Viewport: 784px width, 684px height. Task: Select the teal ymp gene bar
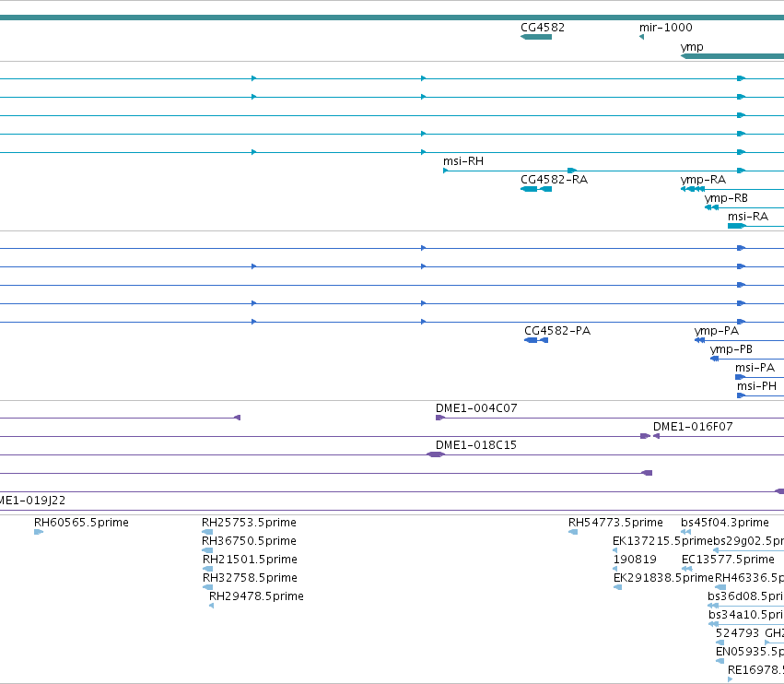click(x=732, y=56)
